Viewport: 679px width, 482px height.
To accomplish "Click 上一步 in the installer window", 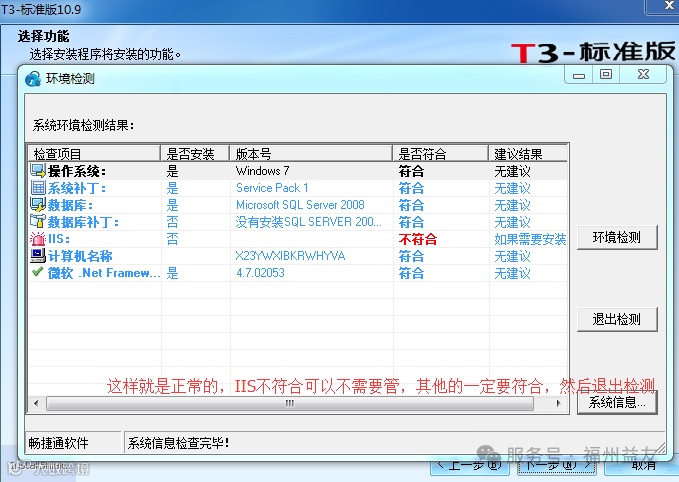I will (470, 467).
